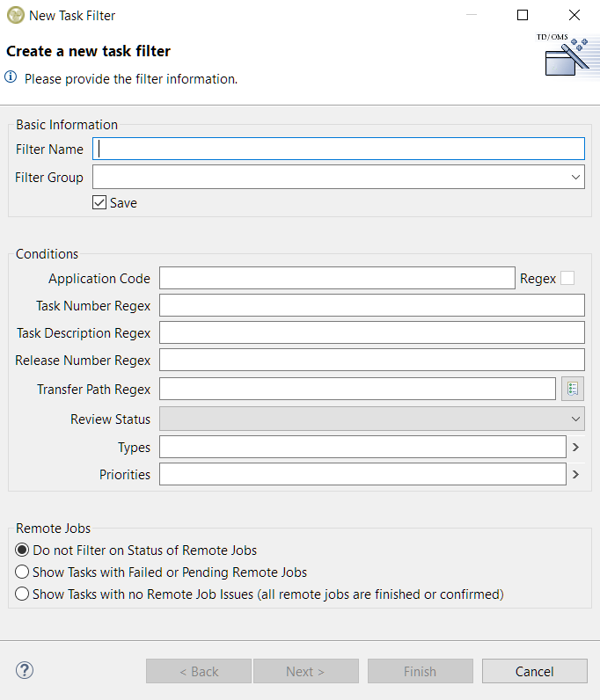The width and height of the screenshot is (600, 700).
Task: Expand the Types selection arrow
Action: pos(575,447)
